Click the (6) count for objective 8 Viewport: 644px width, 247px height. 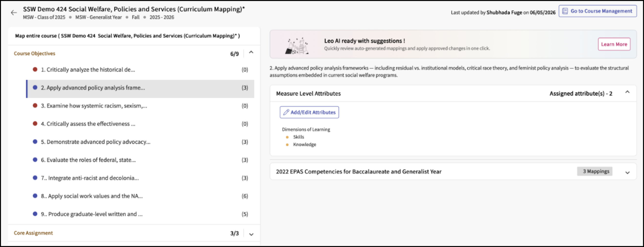tap(245, 196)
